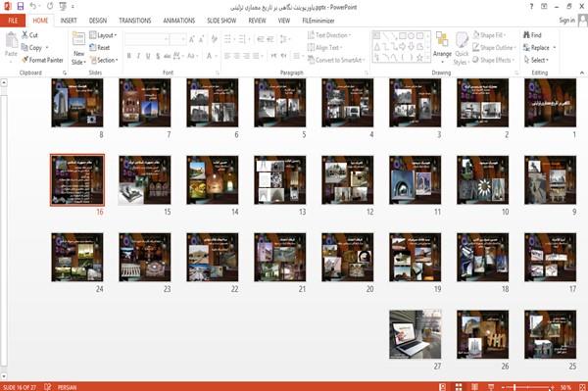
Task: Click the Copy icon
Action: [x=24, y=48]
